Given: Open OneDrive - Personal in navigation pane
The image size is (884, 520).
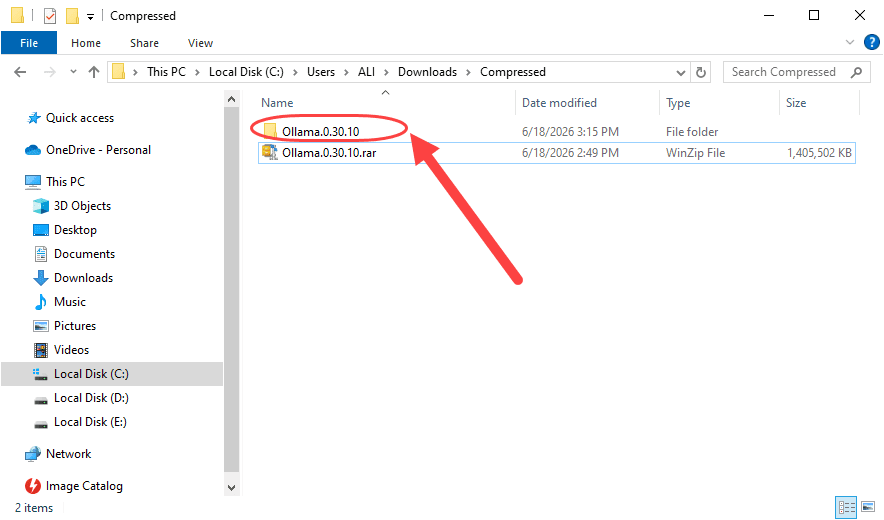Looking at the screenshot, I should point(98,150).
